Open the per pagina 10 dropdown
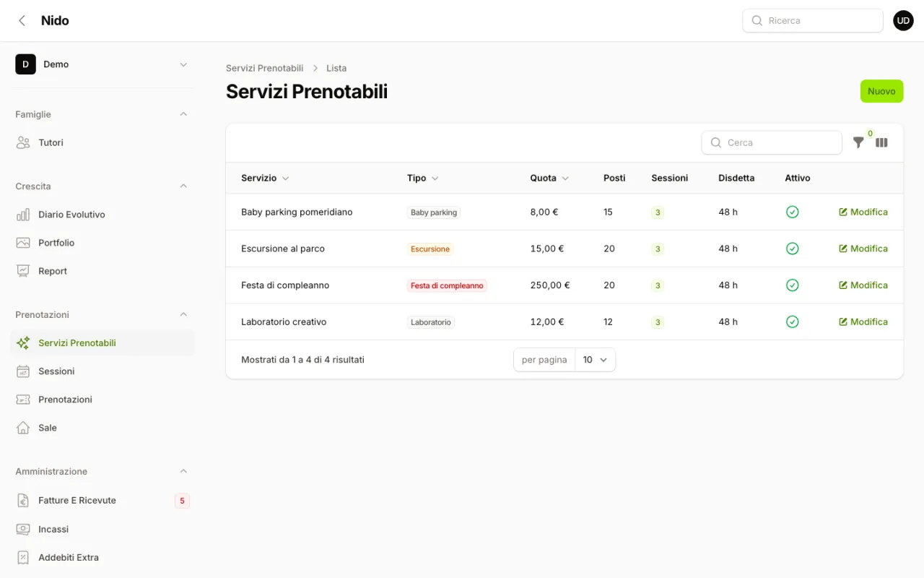Screen dimensions: 924x578 pos(596,360)
